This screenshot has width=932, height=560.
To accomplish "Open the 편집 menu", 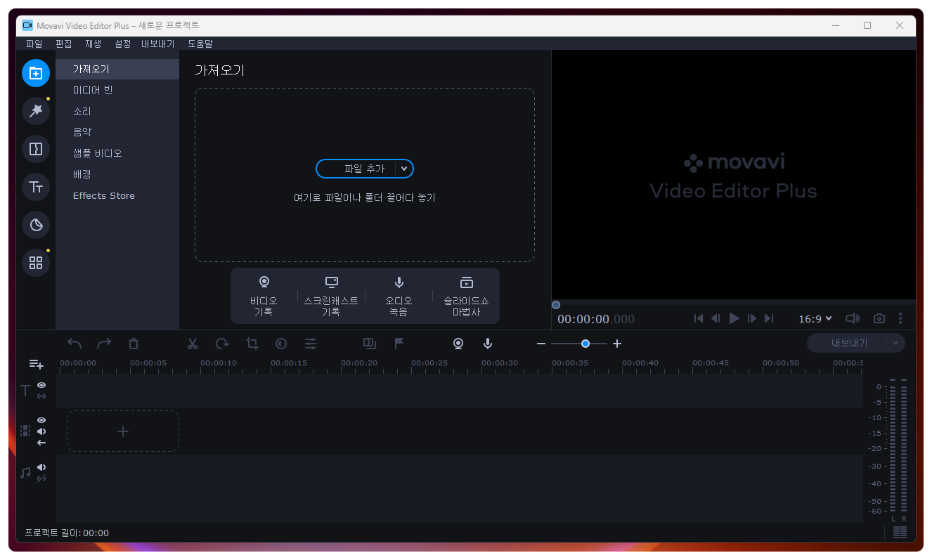I will pyautogui.click(x=63, y=44).
